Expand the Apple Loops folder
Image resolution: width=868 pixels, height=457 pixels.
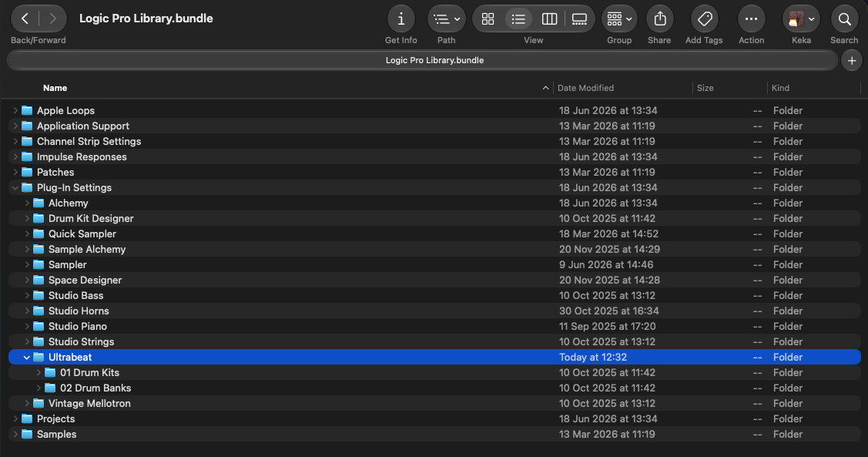coord(15,111)
